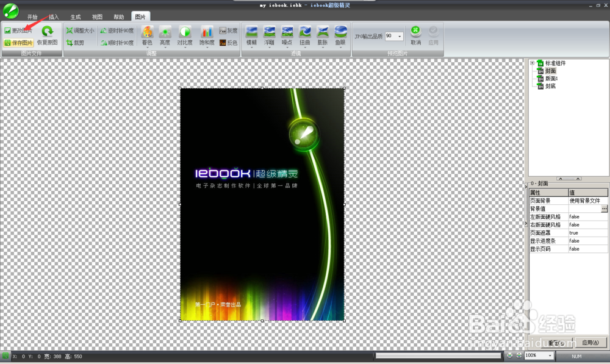This screenshot has height=364, width=610.
Task: Open the 开始 ribbon tab
Action: click(32, 16)
